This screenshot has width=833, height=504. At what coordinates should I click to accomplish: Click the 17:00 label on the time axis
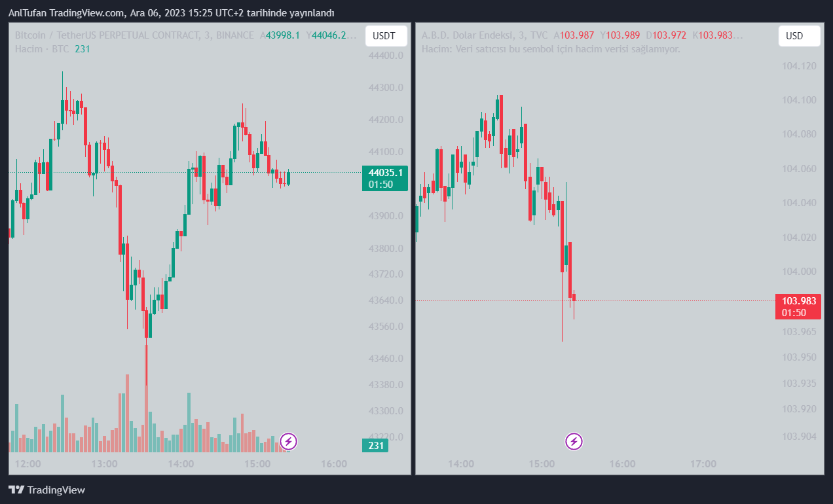click(703, 464)
